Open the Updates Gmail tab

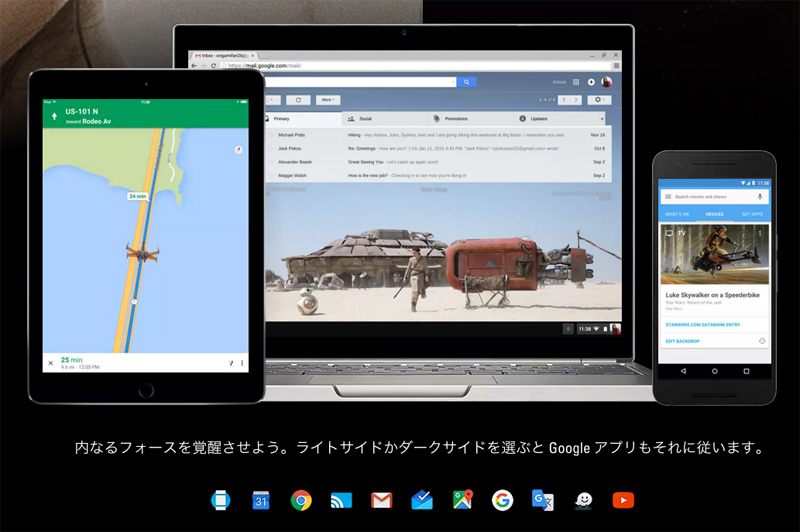(x=556, y=119)
